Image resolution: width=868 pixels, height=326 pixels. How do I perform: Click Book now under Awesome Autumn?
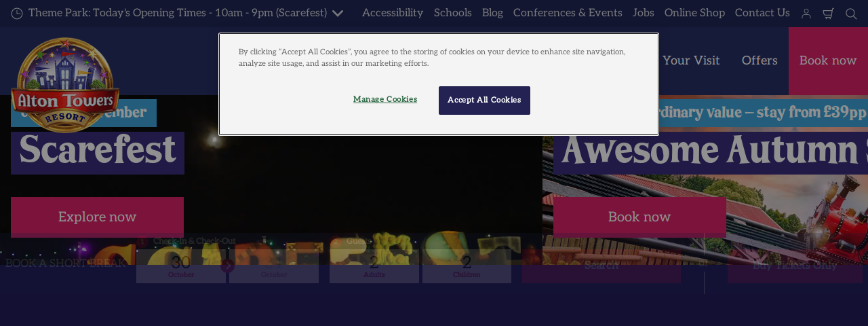pyautogui.click(x=639, y=217)
